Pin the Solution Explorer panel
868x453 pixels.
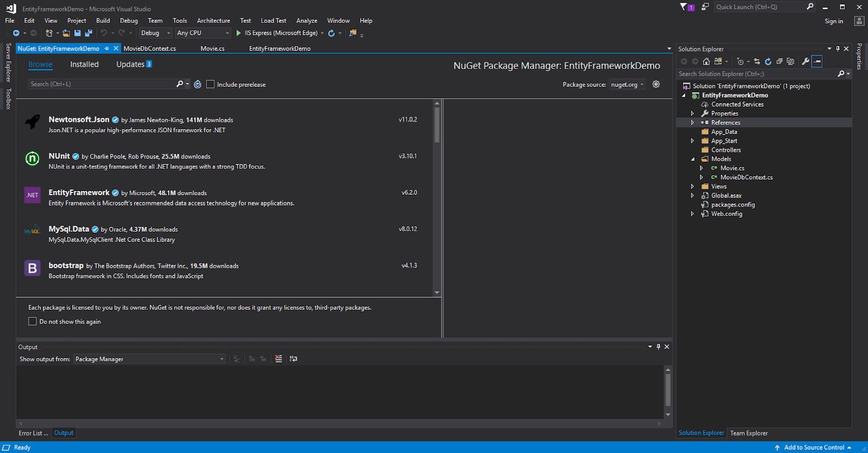click(x=838, y=49)
